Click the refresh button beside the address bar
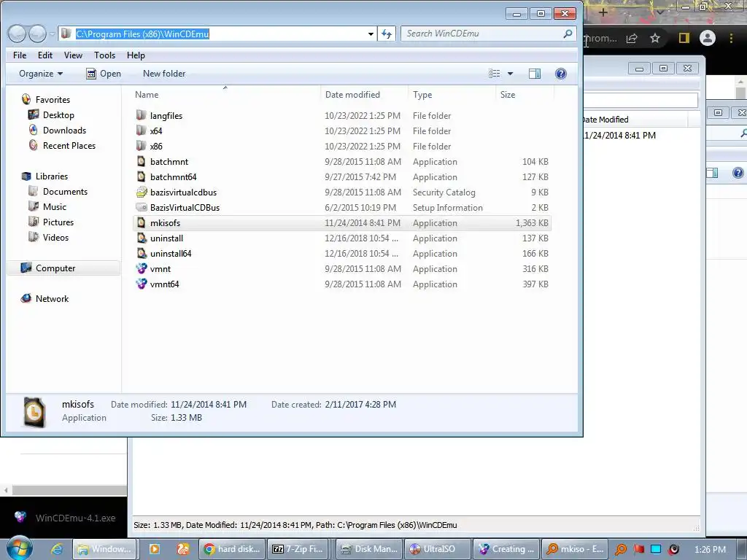The height and width of the screenshot is (560, 747). coord(387,34)
